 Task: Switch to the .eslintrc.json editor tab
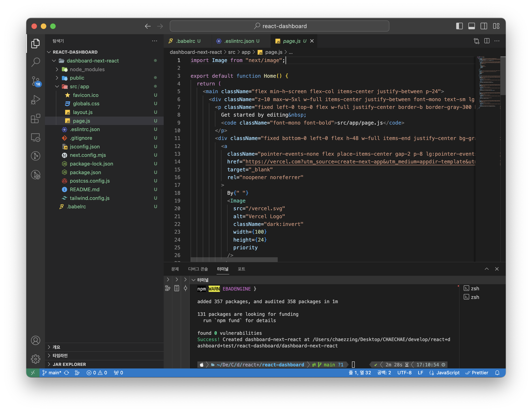239,41
